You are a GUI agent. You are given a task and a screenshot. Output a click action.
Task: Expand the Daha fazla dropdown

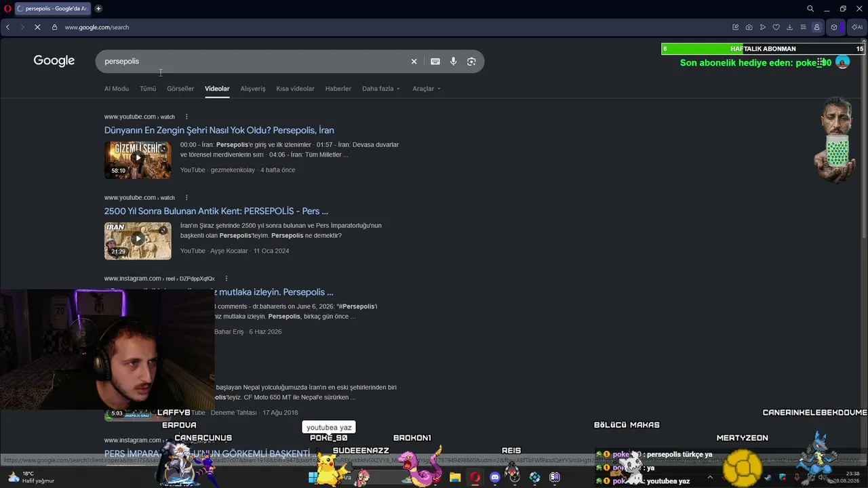tap(381, 89)
